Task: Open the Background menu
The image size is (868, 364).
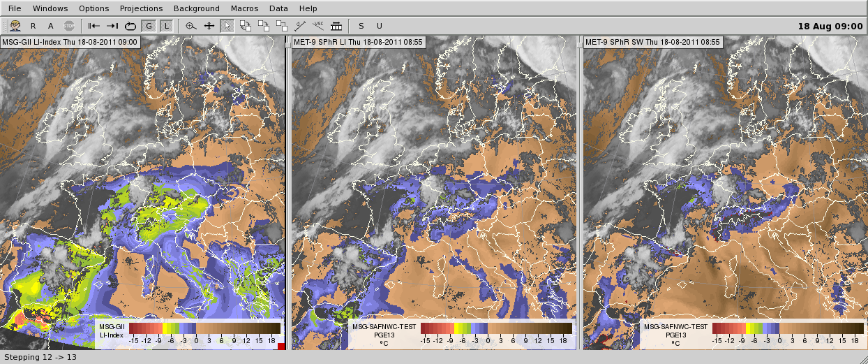Action: tap(197, 8)
